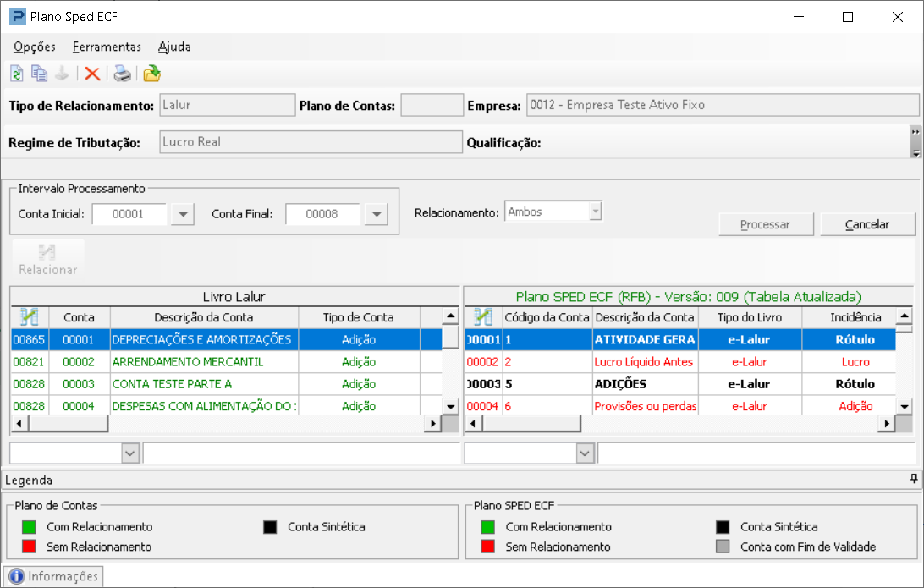Screen dimensions: 924x588
Task: Select the CONTA TESTE PARTE A row
Action: pos(226,384)
